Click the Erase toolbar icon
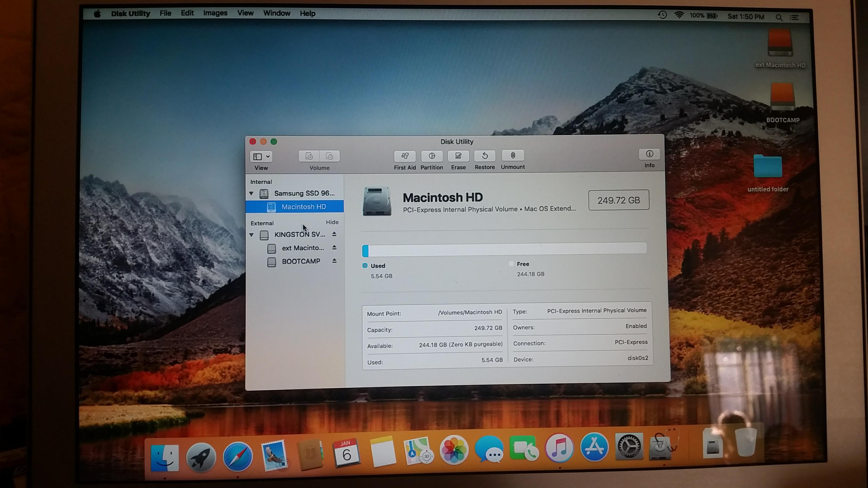 pyautogui.click(x=458, y=156)
